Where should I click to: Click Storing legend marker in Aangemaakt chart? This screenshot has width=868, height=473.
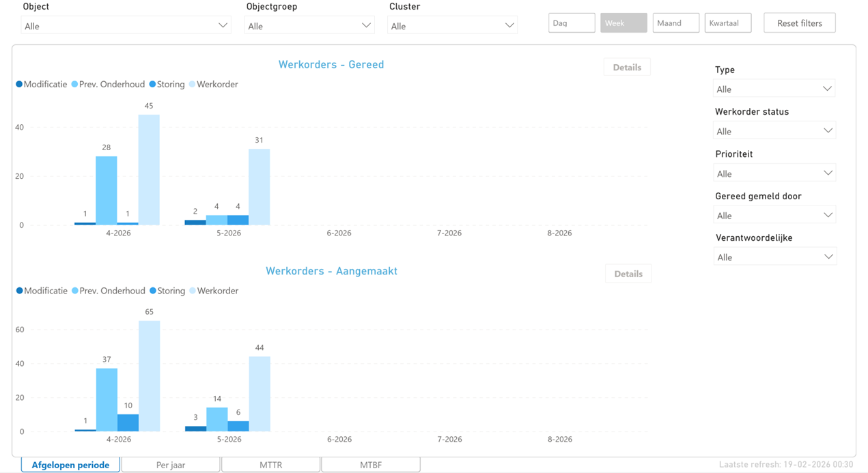pyautogui.click(x=153, y=291)
